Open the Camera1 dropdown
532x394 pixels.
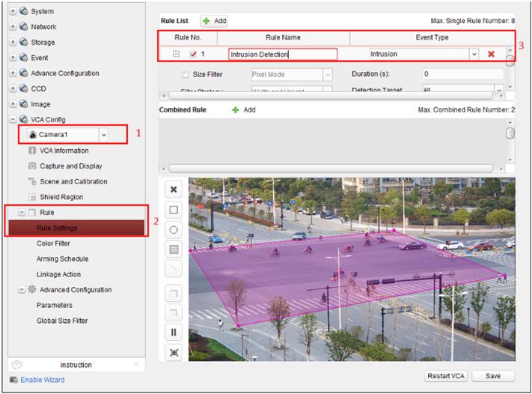pyautogui.click(x=103, y=135)
